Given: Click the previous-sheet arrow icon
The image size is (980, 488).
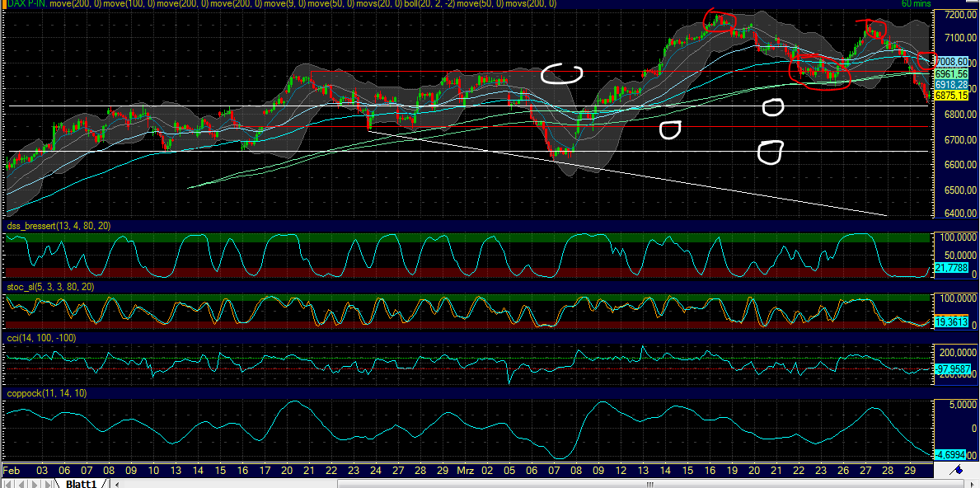Looking at the screenshot, I should pos(21,483).
